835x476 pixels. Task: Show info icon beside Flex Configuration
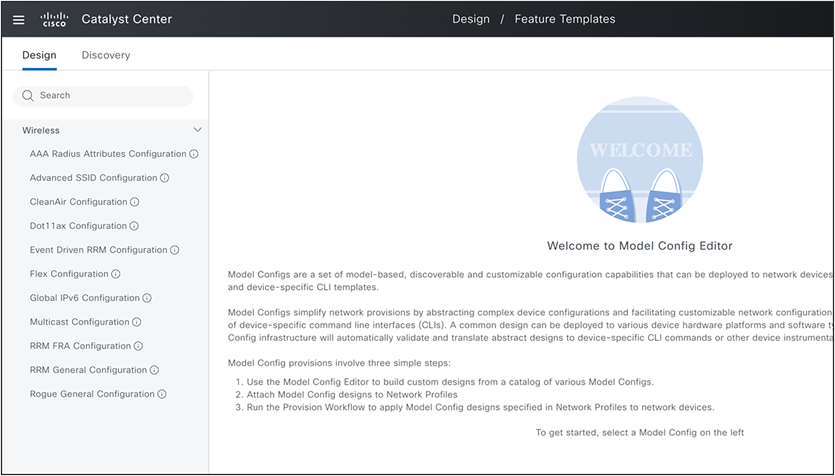pyautogui.click(x=116, y=274)
